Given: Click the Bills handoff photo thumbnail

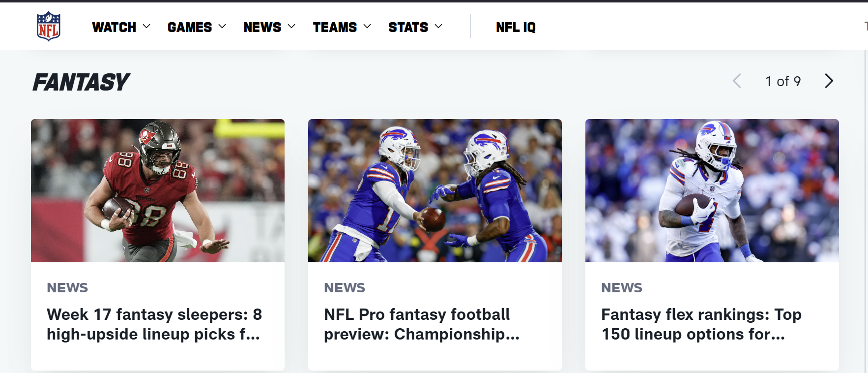Looking at the screenshot, I should click(x=435, y=190).
